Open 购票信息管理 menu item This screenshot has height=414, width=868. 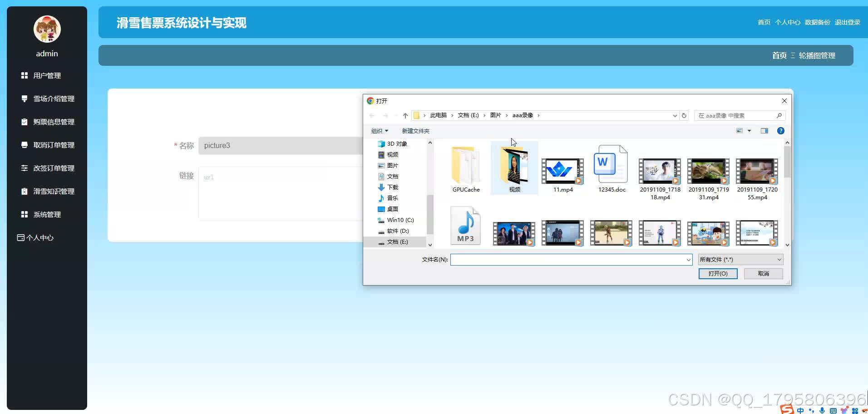tap(47, 122)
